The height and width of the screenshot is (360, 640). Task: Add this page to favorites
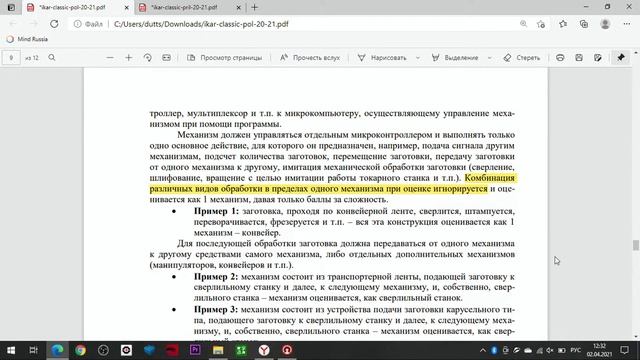541,24
